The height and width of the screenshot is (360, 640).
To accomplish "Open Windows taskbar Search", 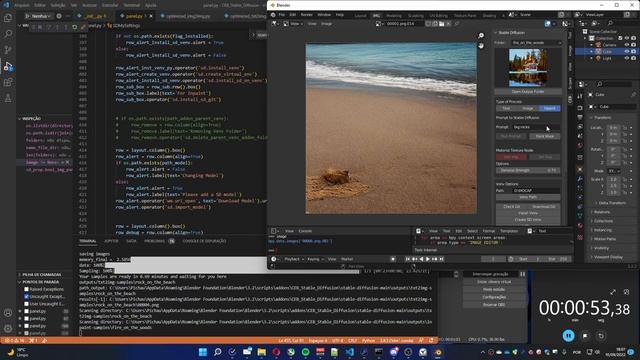I will point(218,352).
